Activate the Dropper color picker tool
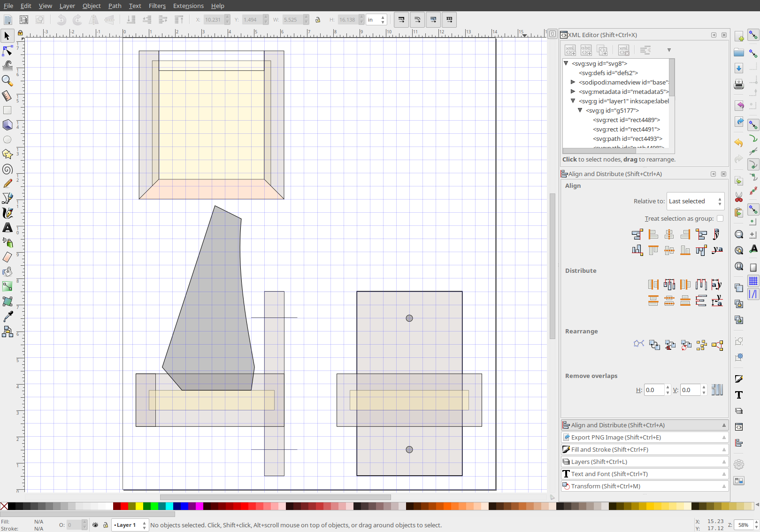 pos(8,317)
